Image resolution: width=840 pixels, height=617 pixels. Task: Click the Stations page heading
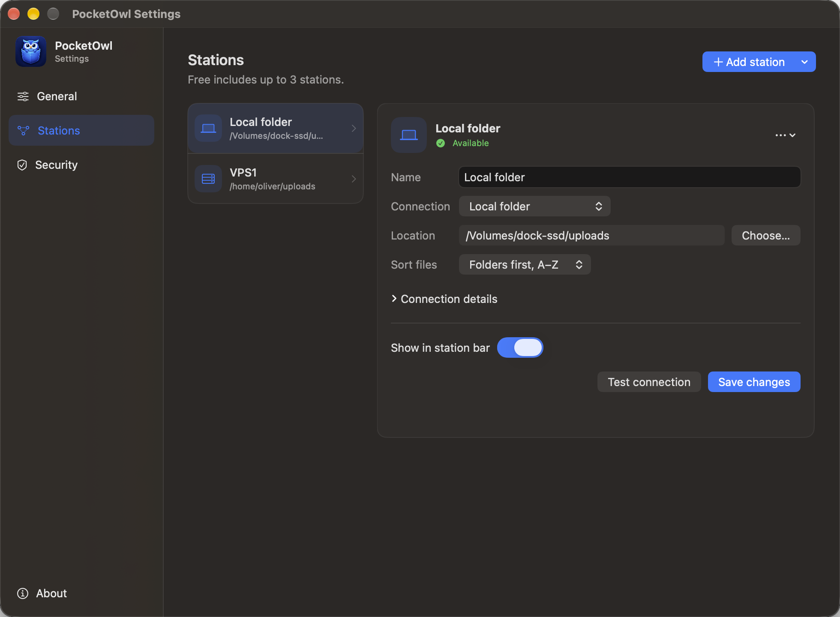(216, 60)
